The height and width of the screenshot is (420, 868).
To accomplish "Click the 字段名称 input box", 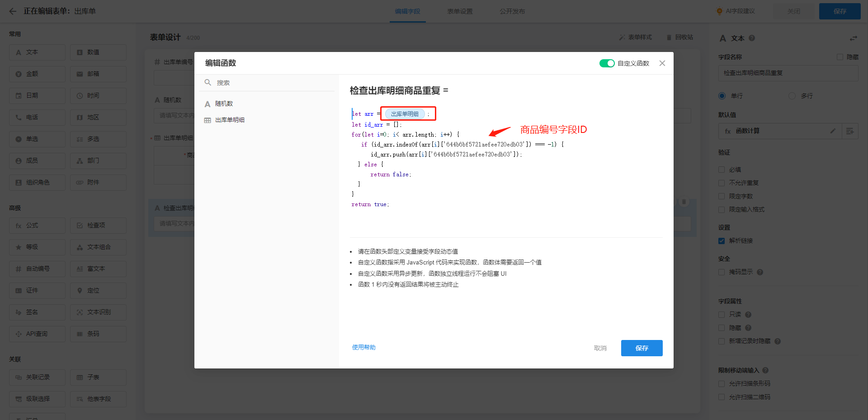I will pyautogui.click(x=788, y=73).
